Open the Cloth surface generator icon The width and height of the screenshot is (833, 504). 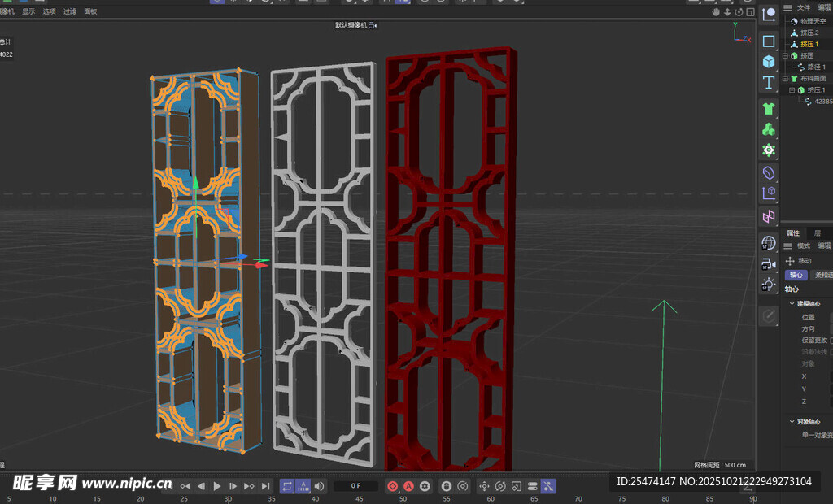tap(769, 109)
